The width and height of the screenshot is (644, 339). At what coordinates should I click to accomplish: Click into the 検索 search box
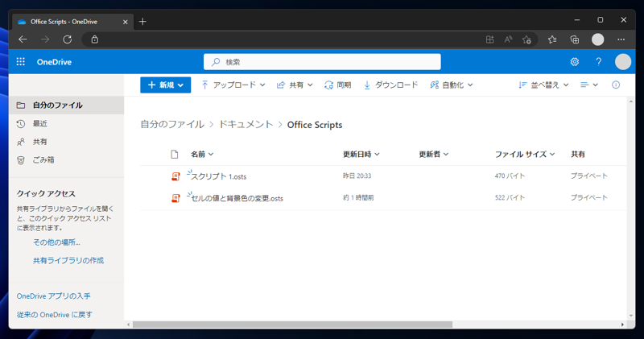[x=323, y=62]
